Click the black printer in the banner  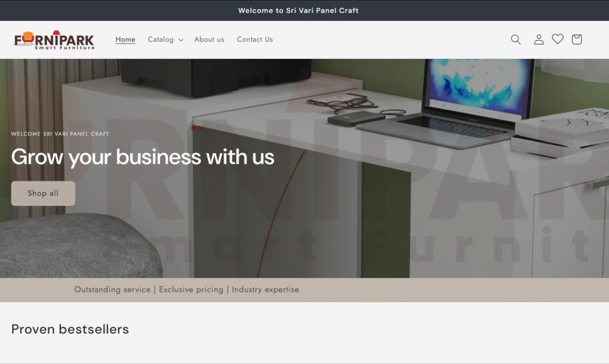coord(215,77)
